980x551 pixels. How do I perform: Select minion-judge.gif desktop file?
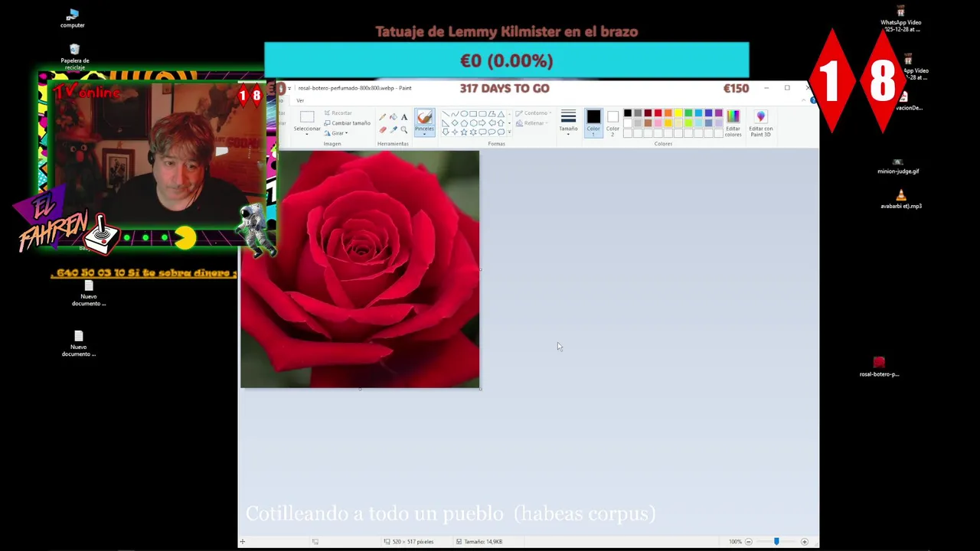[x=897, y=166]
